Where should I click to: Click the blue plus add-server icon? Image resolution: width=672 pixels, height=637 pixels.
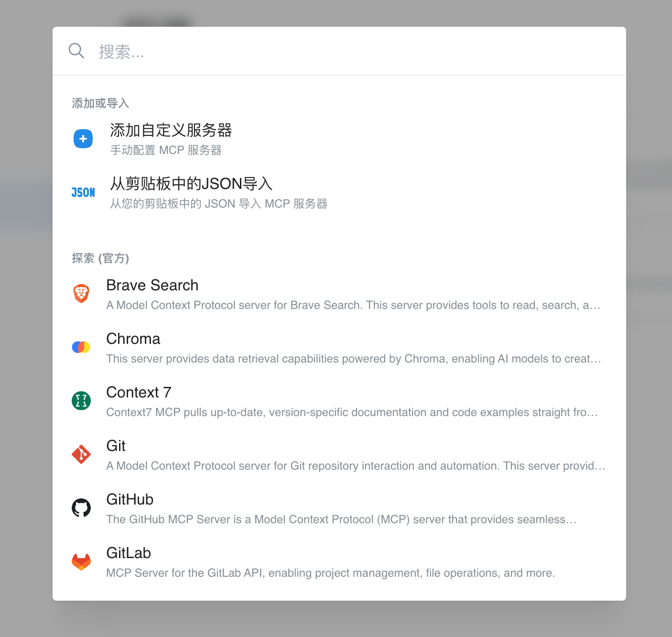point(83,139)
